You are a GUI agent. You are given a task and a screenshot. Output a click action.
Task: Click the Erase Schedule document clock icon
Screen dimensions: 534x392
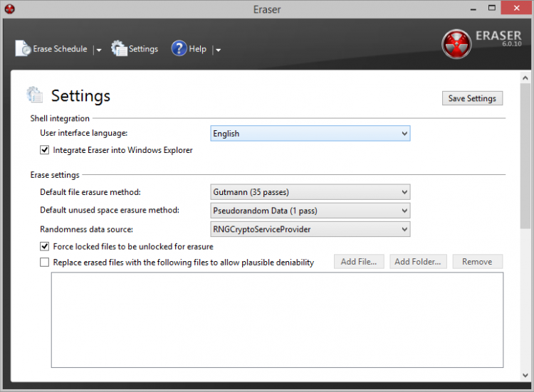tap(23, 48)
